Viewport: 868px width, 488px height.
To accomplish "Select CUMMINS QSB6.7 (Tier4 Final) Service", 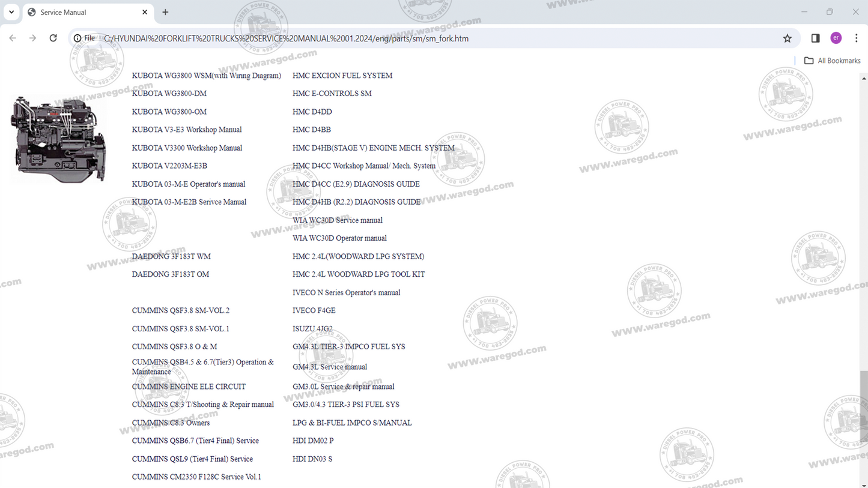I will pos(195,440).
